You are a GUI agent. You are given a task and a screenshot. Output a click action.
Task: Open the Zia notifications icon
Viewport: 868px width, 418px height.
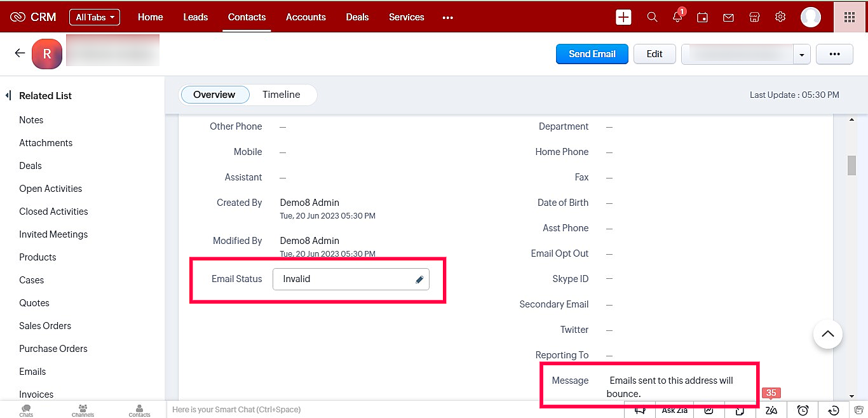point(771,409)
